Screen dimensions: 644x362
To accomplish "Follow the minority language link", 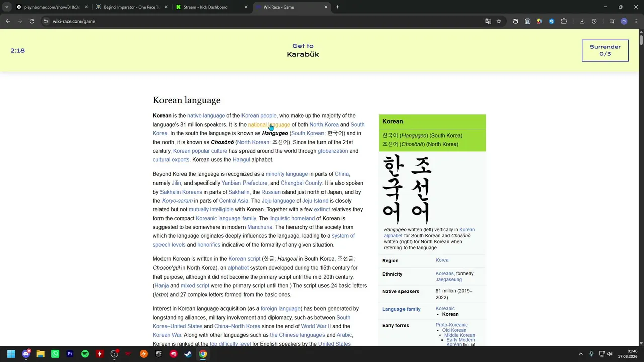I will [x=287, y=174].
